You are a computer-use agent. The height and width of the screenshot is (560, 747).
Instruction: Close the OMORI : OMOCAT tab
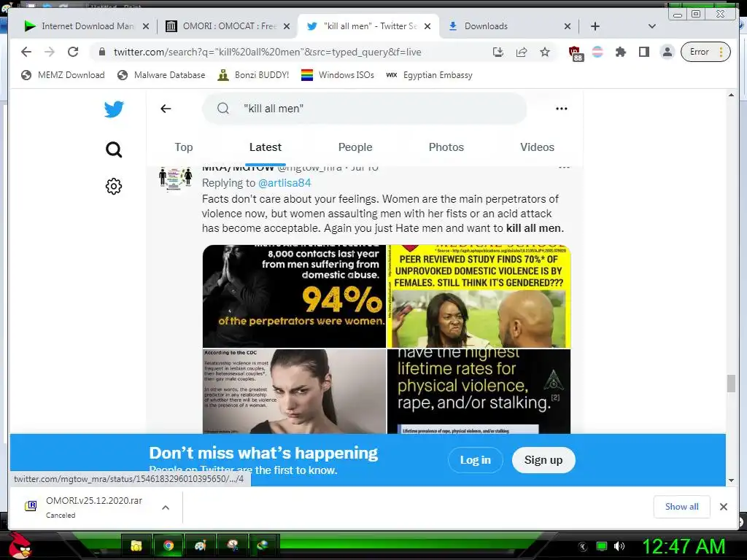(x=286, y=26)
